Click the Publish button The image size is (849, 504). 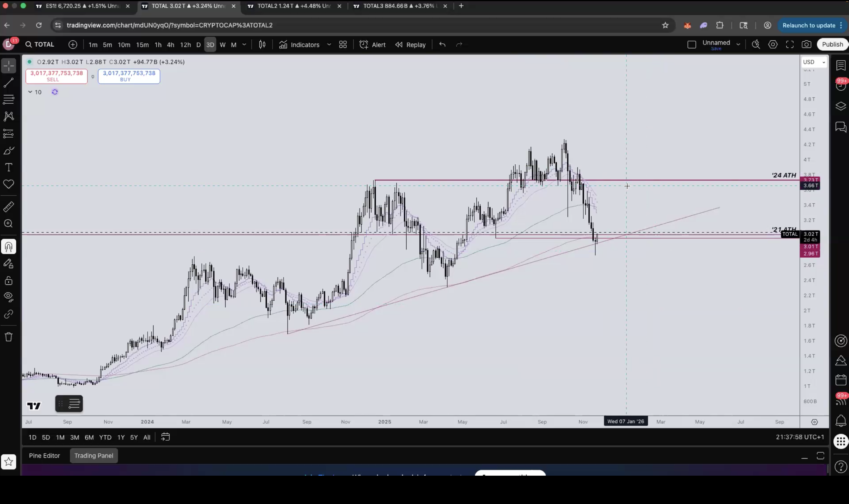(832, 45)
